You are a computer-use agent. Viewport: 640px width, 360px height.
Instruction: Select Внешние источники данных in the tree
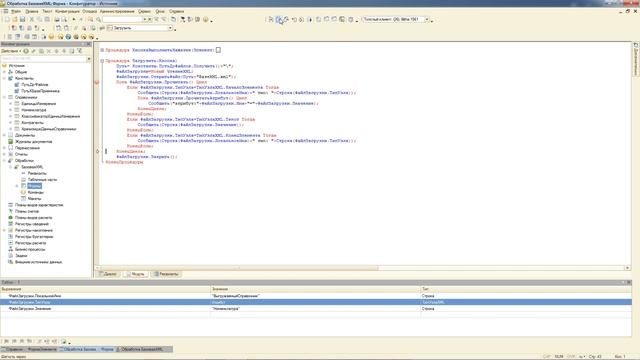pyautogui.click(x=38, y=262)
